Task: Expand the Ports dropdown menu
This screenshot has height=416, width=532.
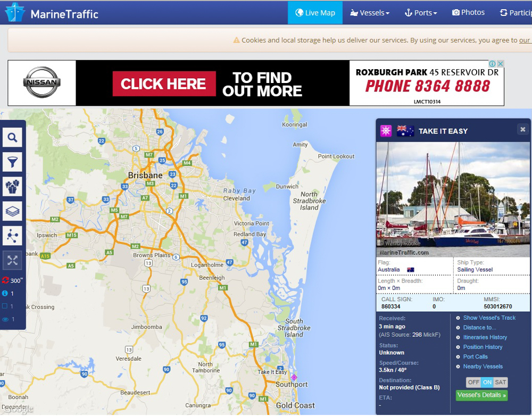Action: click(421, 13)
